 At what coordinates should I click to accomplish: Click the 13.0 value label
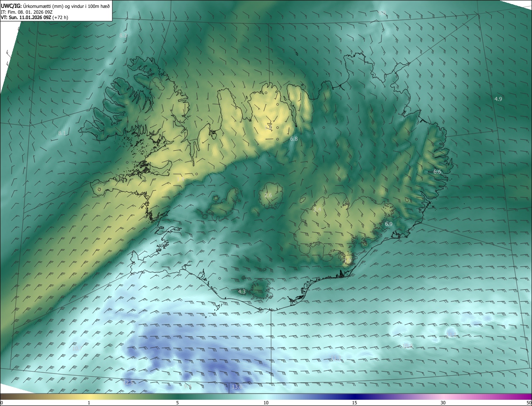tap(237, 386)
